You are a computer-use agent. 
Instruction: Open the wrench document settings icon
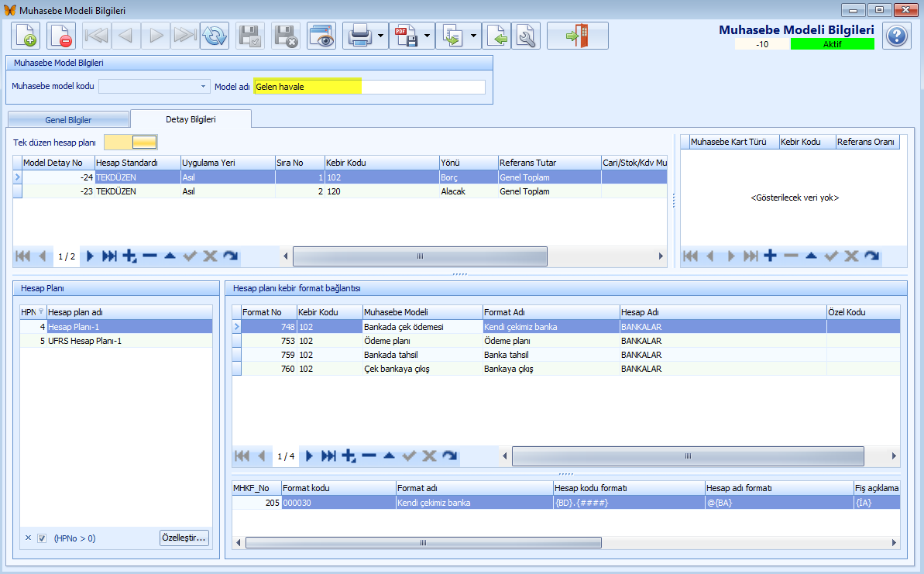526,36
